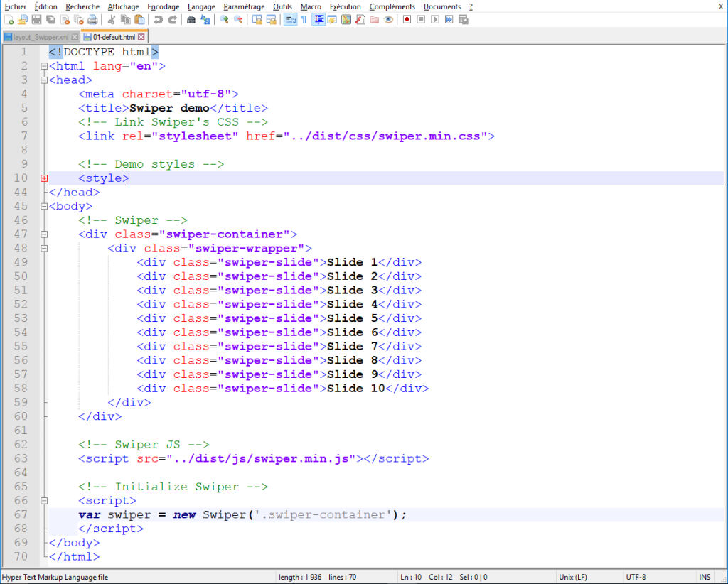Click the Zoom In toolbar icon
Screen dimensions: 728x584
(224, 19)
